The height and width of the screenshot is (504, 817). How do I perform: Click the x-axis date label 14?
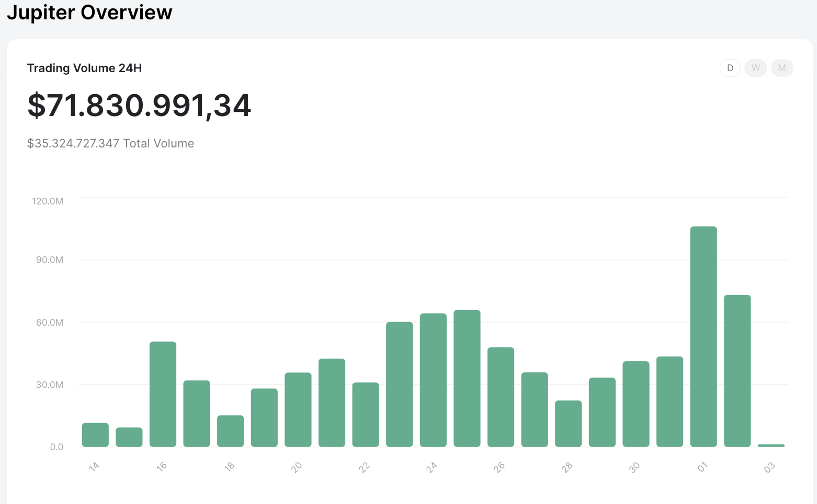[94, 466]
